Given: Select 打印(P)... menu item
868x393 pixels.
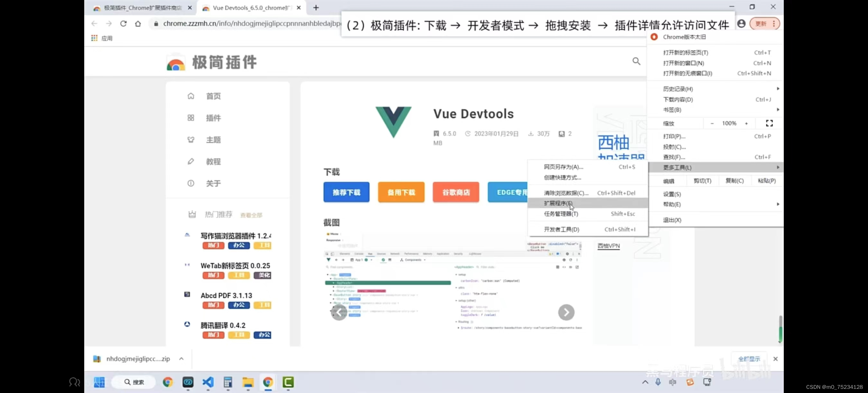Looking at the screenshot, I should point(715,136).
